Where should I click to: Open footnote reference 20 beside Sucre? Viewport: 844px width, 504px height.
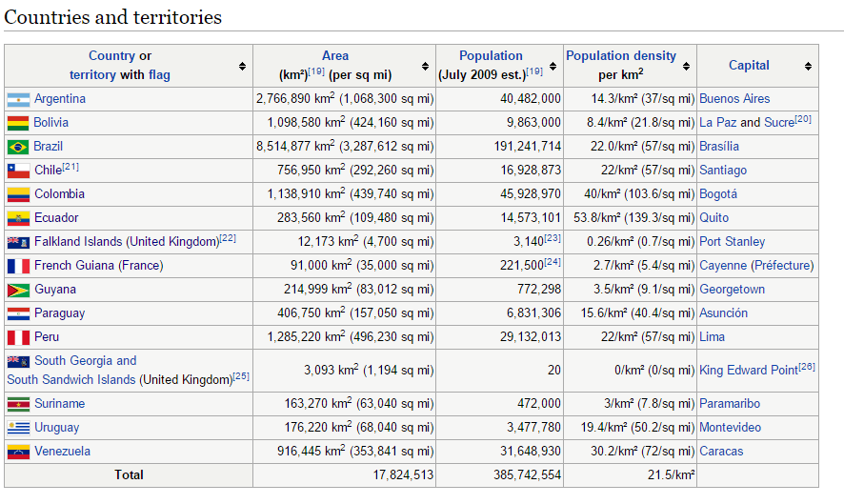tap(803, 119)
